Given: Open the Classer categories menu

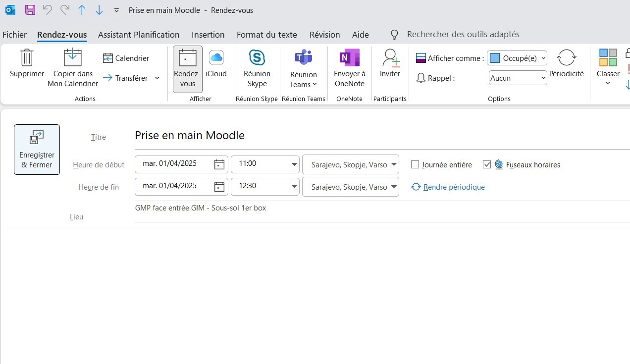Looking at the screenshot, I should tap(608, 68).
